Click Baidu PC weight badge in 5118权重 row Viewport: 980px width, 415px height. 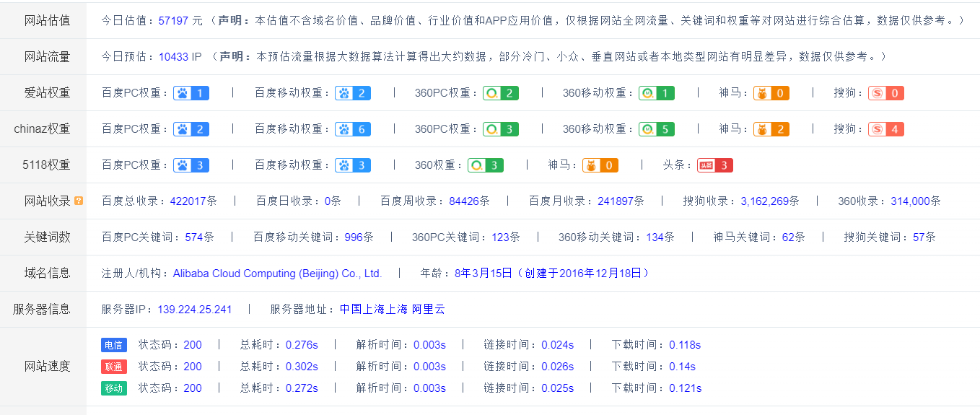click(x=191, y=165)
